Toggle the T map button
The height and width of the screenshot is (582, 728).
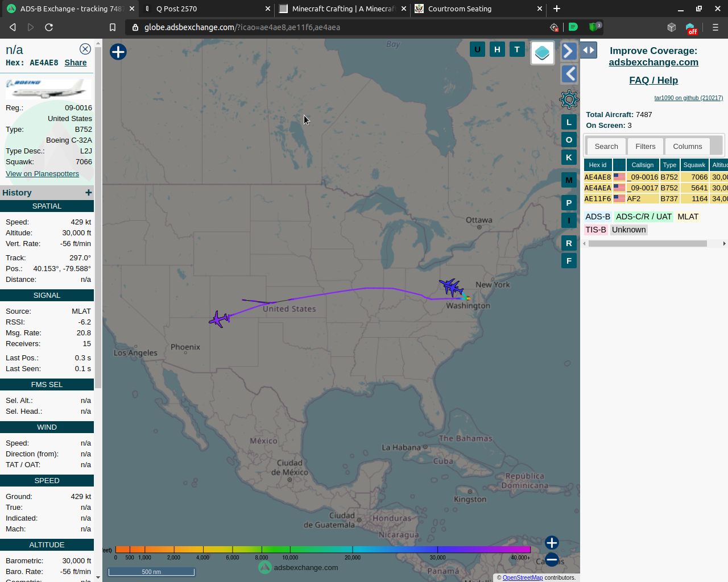point(516,49)
